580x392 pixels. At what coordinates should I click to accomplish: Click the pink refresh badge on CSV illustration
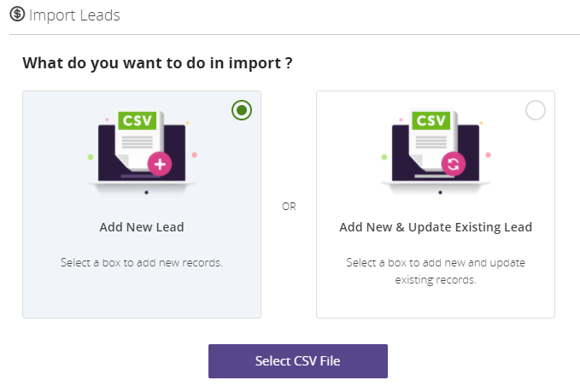point(454,164)
